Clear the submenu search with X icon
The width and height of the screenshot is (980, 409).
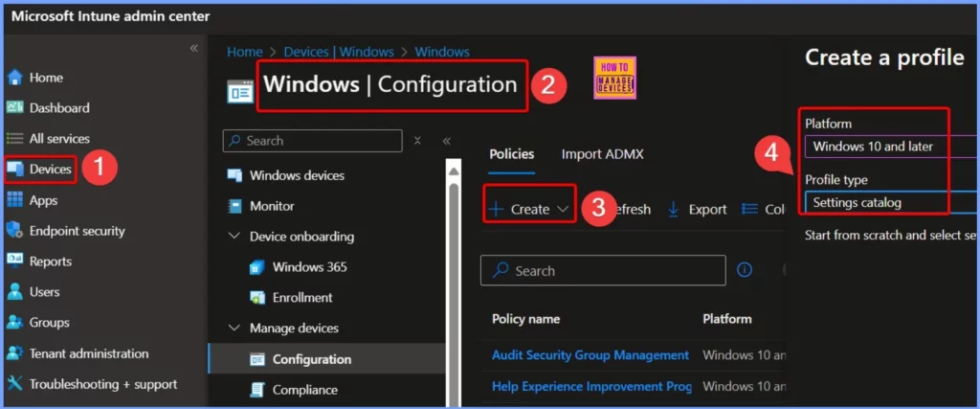tap(417, 141)
